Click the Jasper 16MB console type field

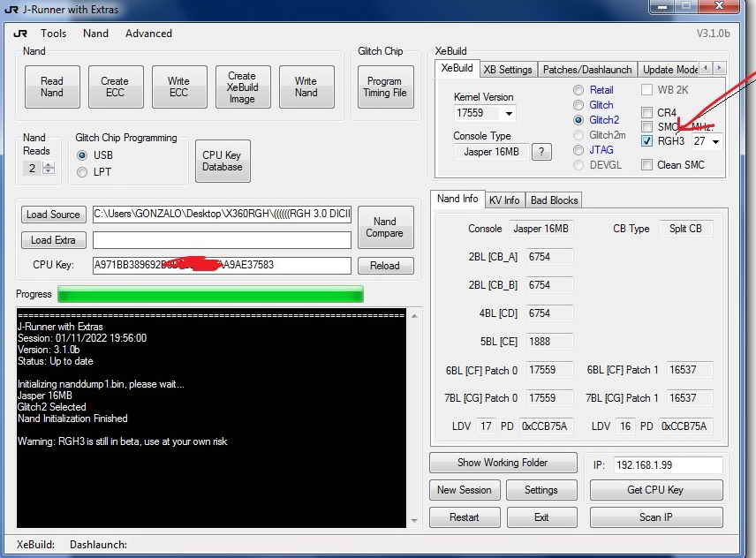click(x=491, y=152)
